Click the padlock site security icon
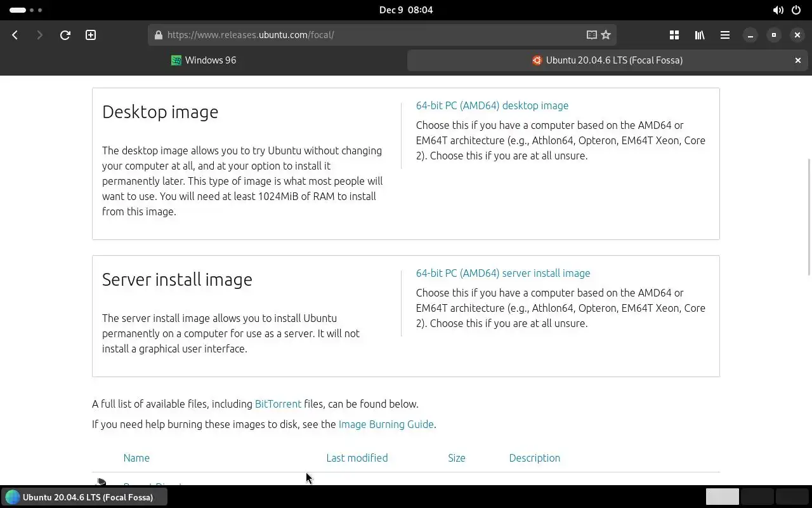Viewport: 812px width, 508px height. point(158,35)
